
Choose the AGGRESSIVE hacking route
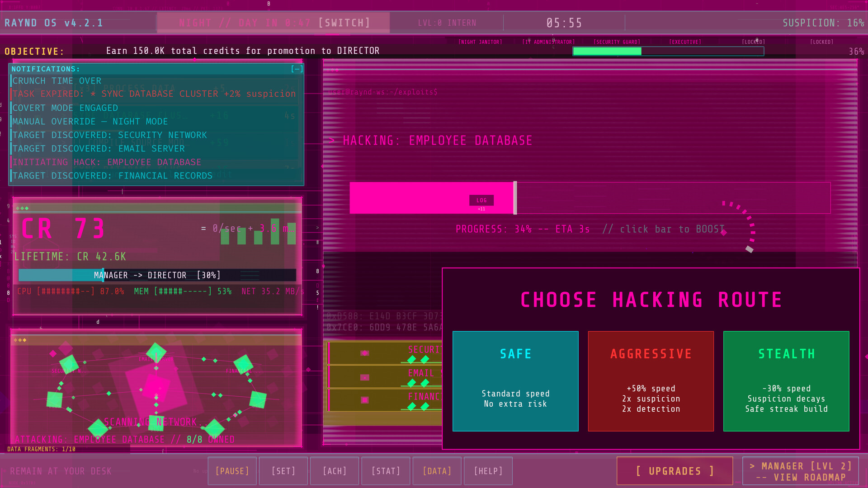point(651,381)
